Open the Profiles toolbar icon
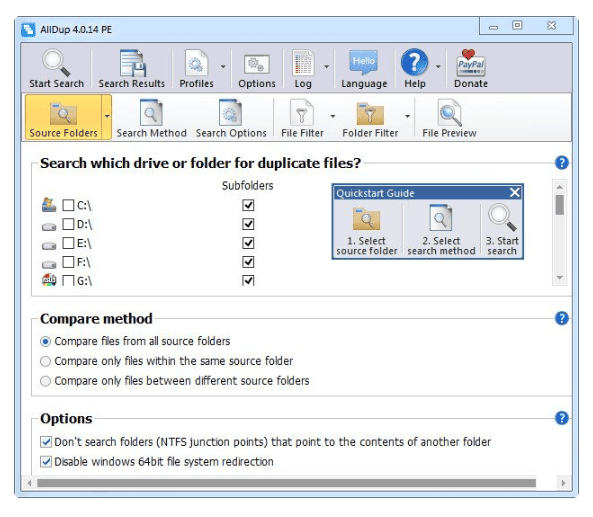 coord(196,63)
